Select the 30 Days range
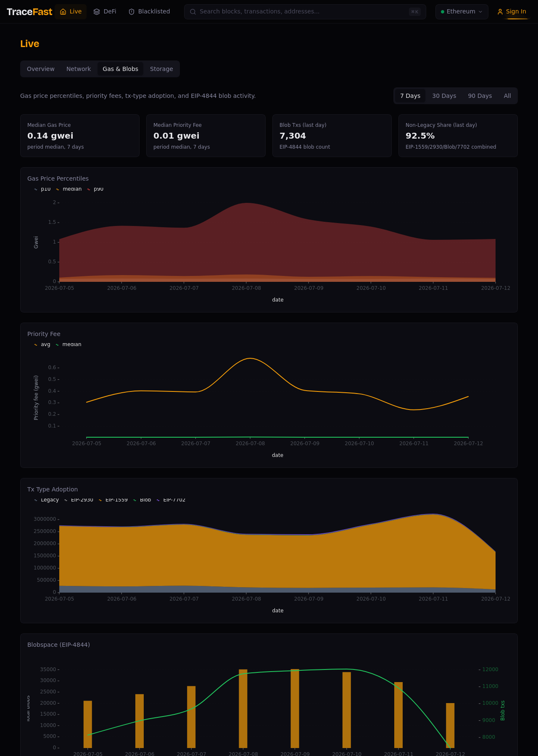This screenshot has width=538, height=756. [x=444, y=96]
